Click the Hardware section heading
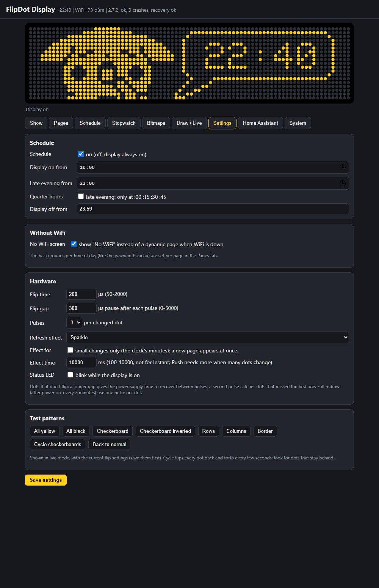379x588 pixels. coord(43,281)
